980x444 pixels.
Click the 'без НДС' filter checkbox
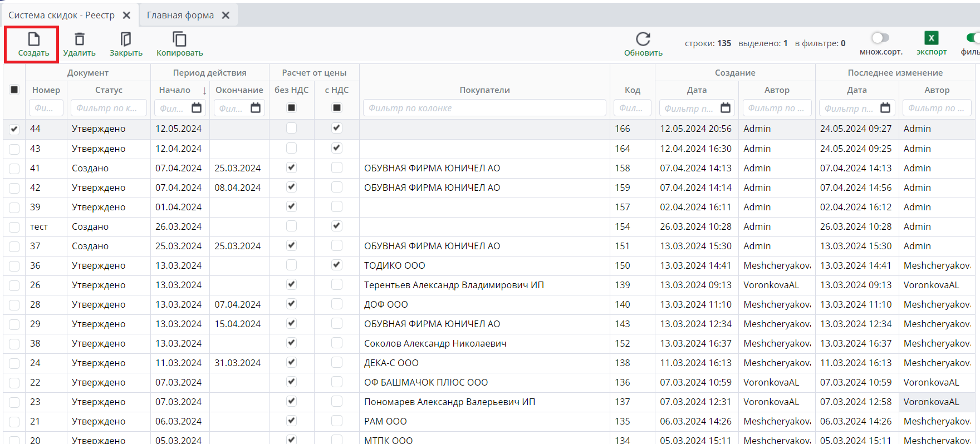(291, 108)
